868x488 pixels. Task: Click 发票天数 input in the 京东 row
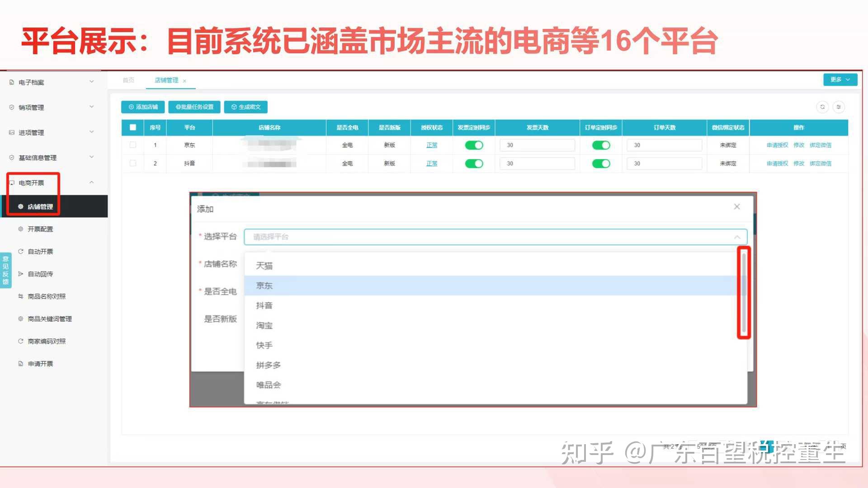click(x=537, y=145)
